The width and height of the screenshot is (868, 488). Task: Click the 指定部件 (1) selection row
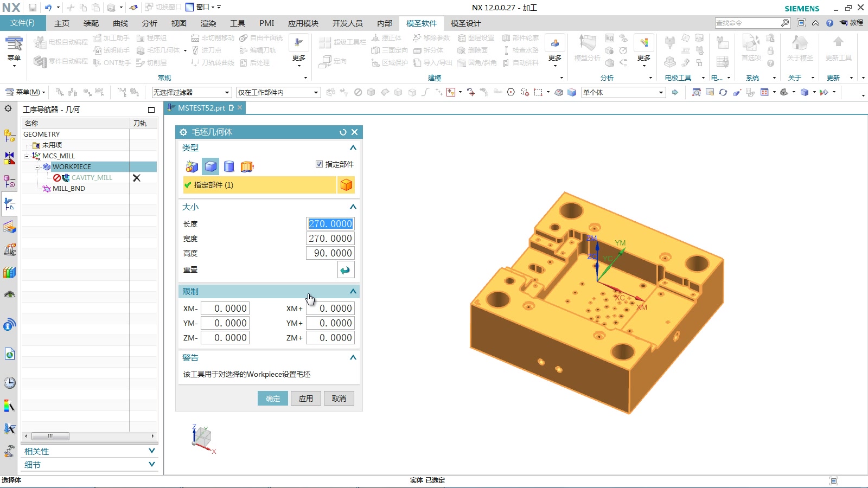click(x=260, y=185)
